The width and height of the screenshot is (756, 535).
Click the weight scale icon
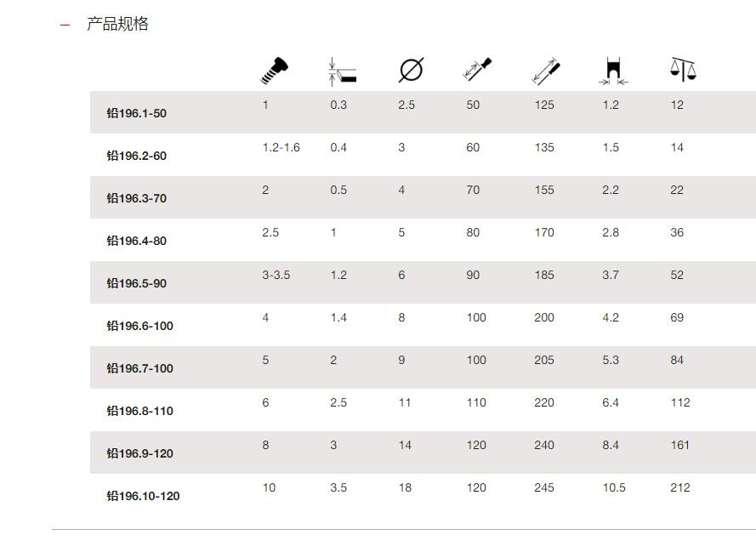click(683, 70)
